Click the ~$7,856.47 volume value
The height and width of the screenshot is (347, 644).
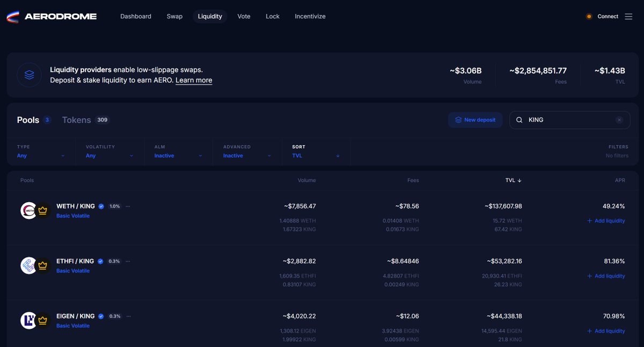[300, 206]
